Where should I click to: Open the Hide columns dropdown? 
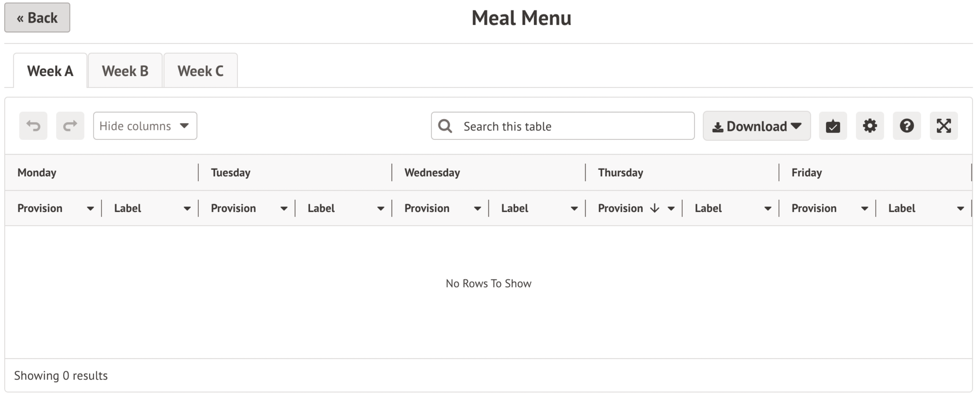(145, 126)
